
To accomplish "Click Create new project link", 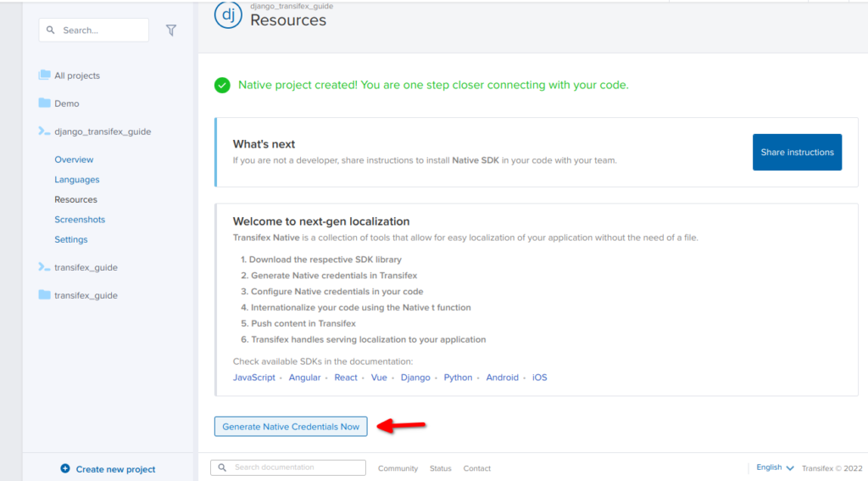I will coord(115,469).
